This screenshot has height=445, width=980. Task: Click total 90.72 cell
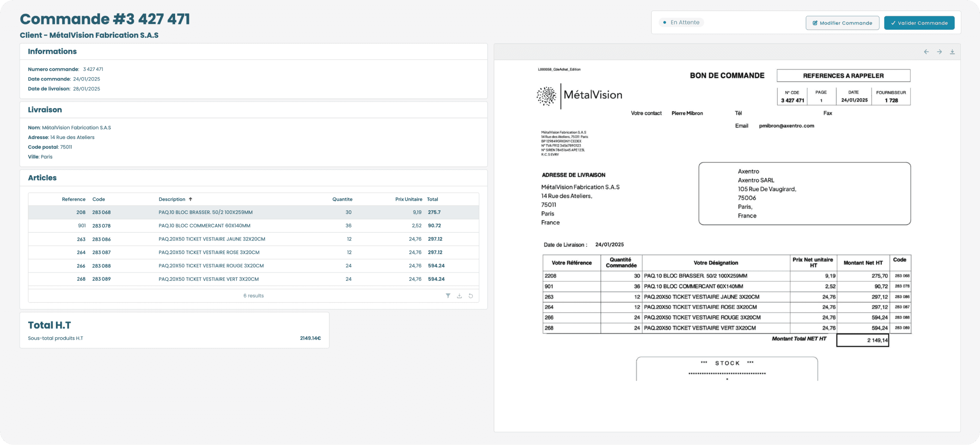click(x=434, y=226)
